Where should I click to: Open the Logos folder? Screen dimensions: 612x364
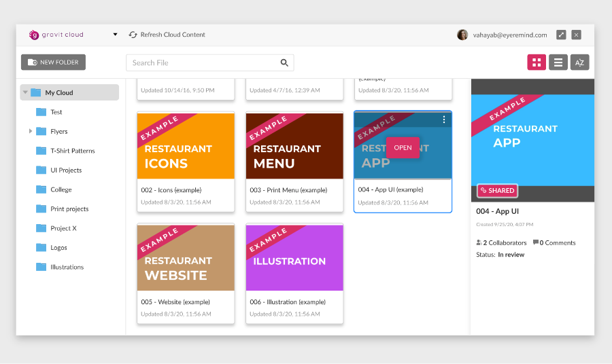pyautogui.click(x=58, y=248)
